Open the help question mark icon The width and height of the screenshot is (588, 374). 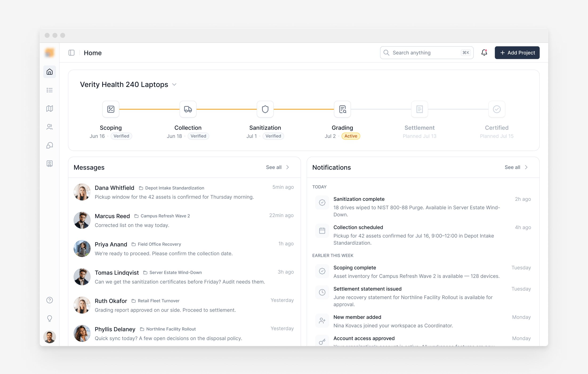(50, 300)
